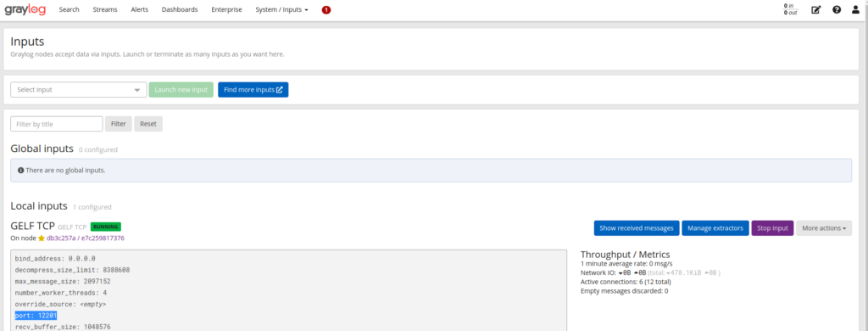Go to Streams
This screenshot has height=331, width=868.
point(105,9)
